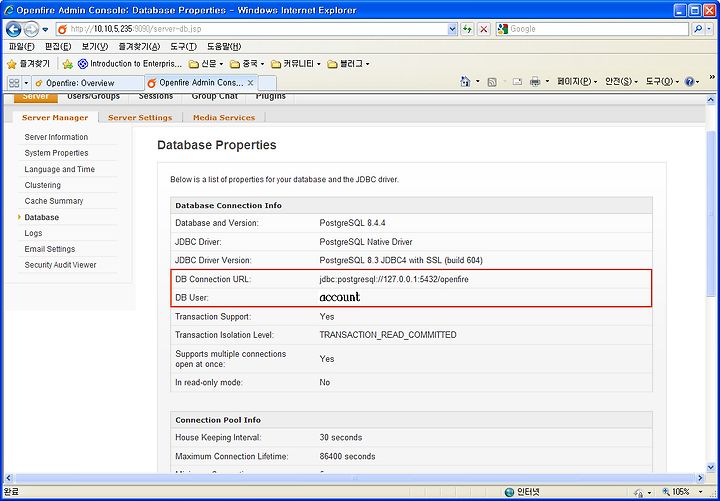Switch to the Openfire: Overview tab
This screenshot has height=501, width=720.
coord(88,83)
